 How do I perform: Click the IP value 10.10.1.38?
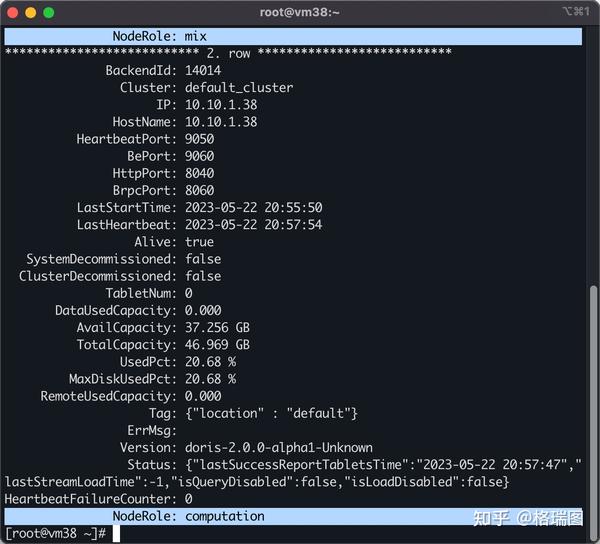pos(221,105)
